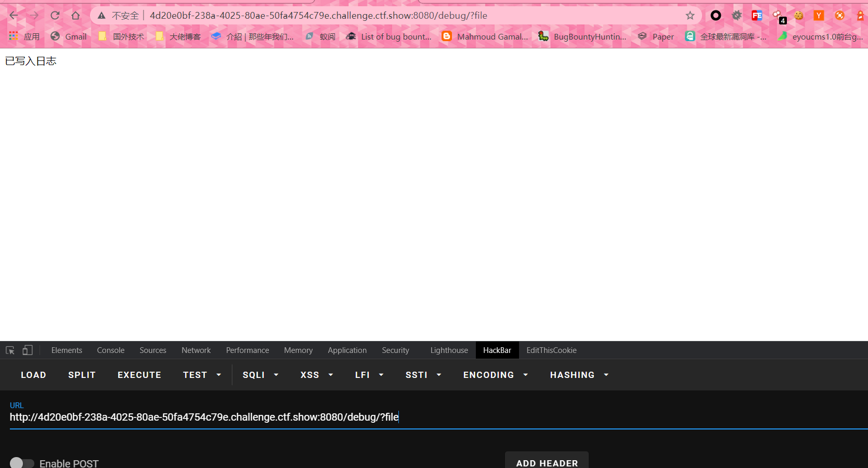Switch to the Elements tab
Image resolution: width=868 pixels, height=468 pixels.
click(67, 350)
